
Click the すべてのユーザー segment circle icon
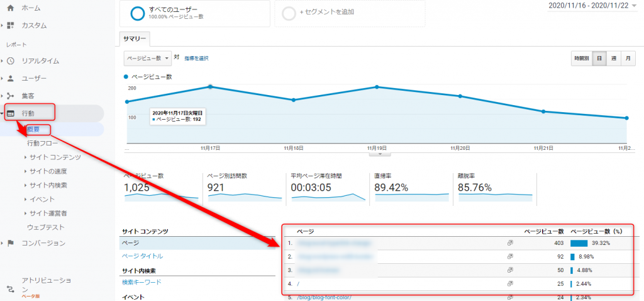pyautogui.click(x=137, y=14)
